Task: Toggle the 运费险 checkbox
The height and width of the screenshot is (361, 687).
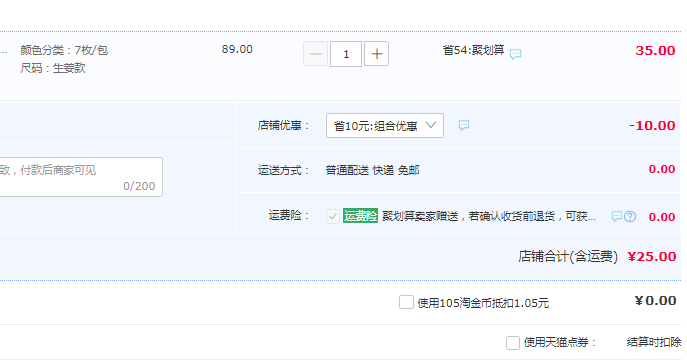Action: (x=333, y=216)
